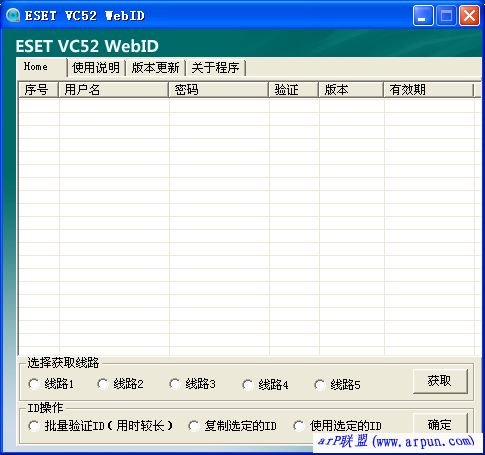Minimize the ESET VC52 WebID window
485x455 pixels.
tap(423, 16)
